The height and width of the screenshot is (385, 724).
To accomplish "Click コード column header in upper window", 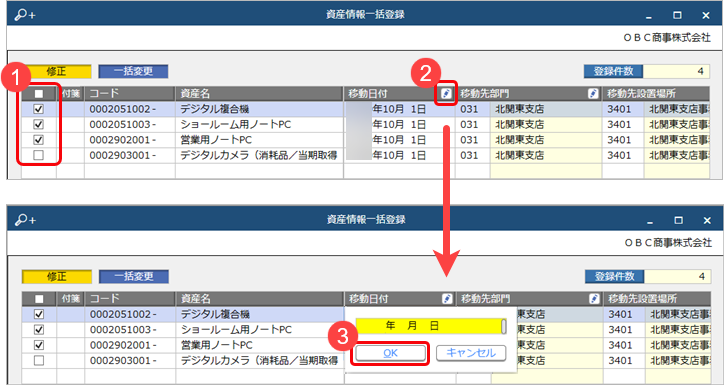I will pos(130,94).
